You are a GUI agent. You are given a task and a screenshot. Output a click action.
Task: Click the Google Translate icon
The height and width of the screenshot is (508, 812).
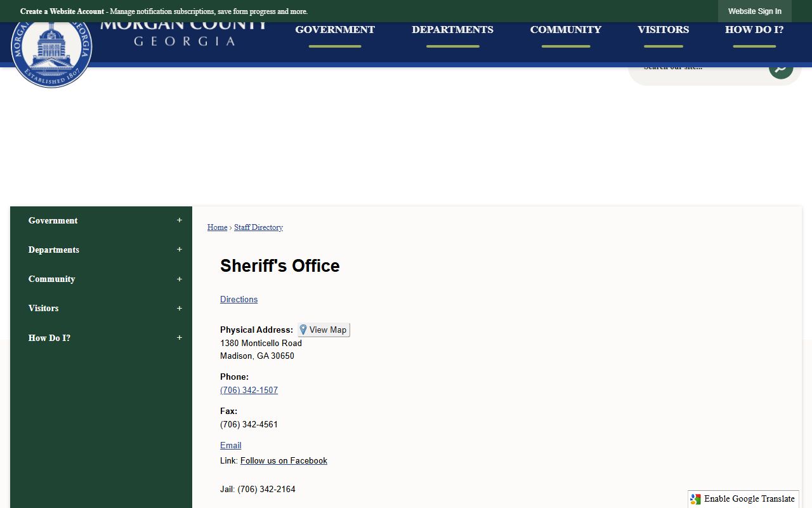click(696, 499)
